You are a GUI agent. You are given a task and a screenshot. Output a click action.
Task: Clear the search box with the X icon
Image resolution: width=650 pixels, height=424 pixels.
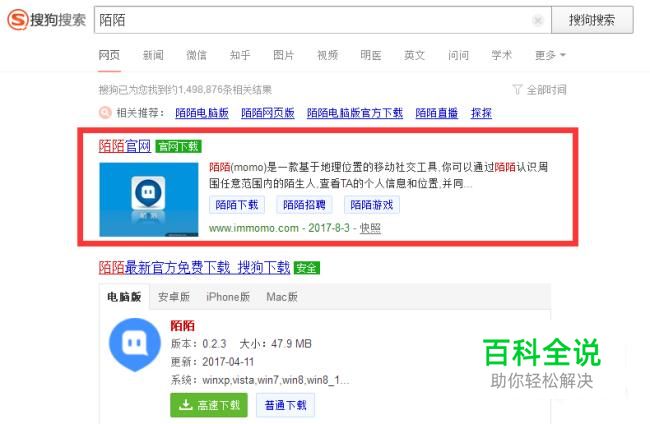(538, 20)
